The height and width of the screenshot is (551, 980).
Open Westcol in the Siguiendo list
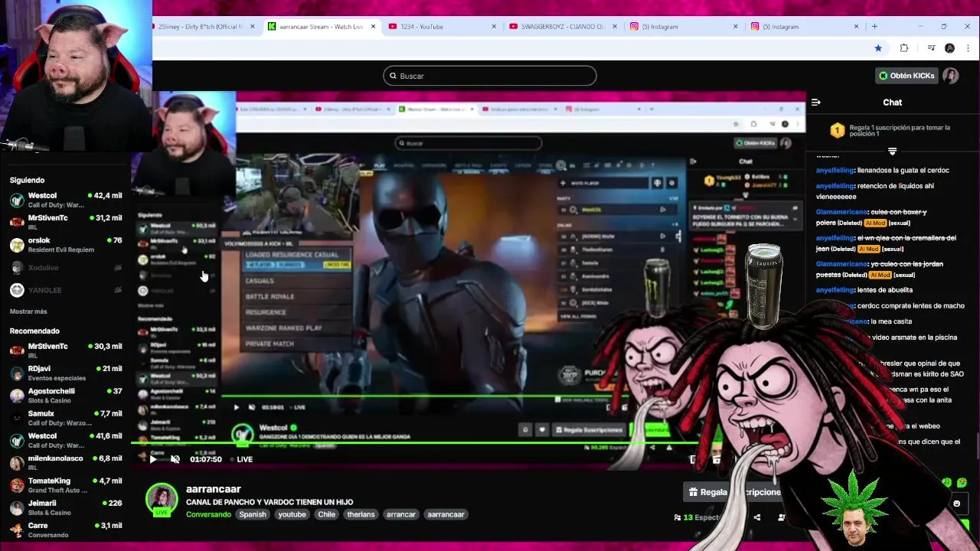[x=66, y=201]
